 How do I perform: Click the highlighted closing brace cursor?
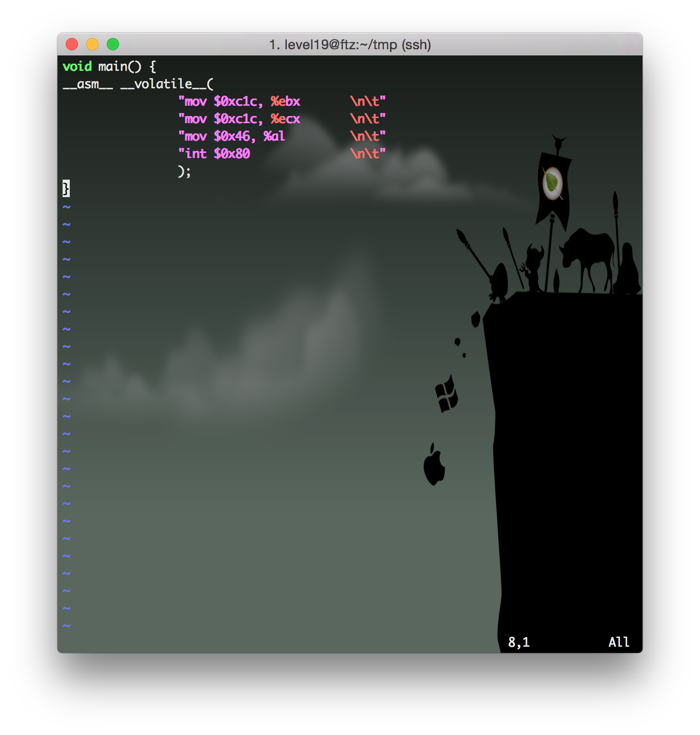66,188
